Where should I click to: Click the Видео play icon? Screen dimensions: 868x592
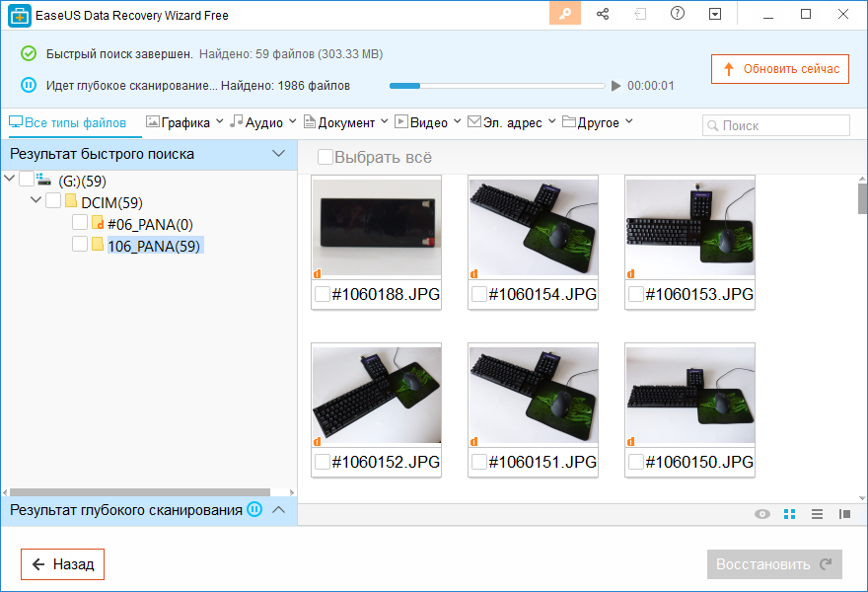[x=400, y=121]
